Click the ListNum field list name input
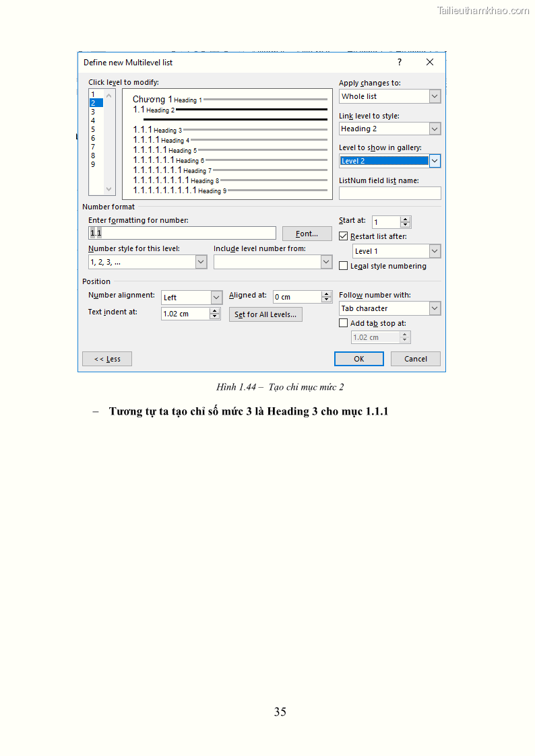This screenshot has height=756, width=535. (389, 193)
